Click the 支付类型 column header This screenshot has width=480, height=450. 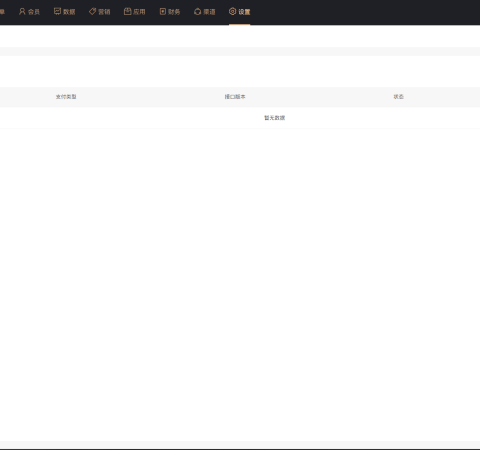[x=66, y=97]
